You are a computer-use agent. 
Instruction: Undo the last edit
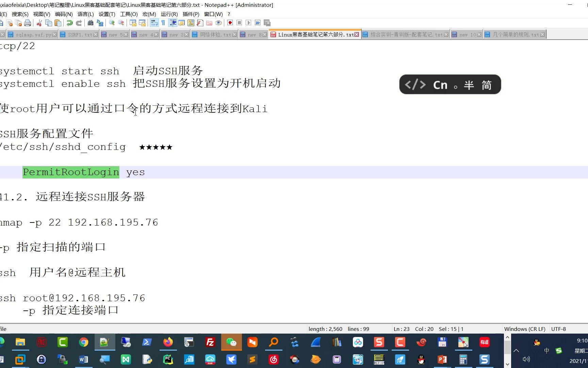(69, 23)
